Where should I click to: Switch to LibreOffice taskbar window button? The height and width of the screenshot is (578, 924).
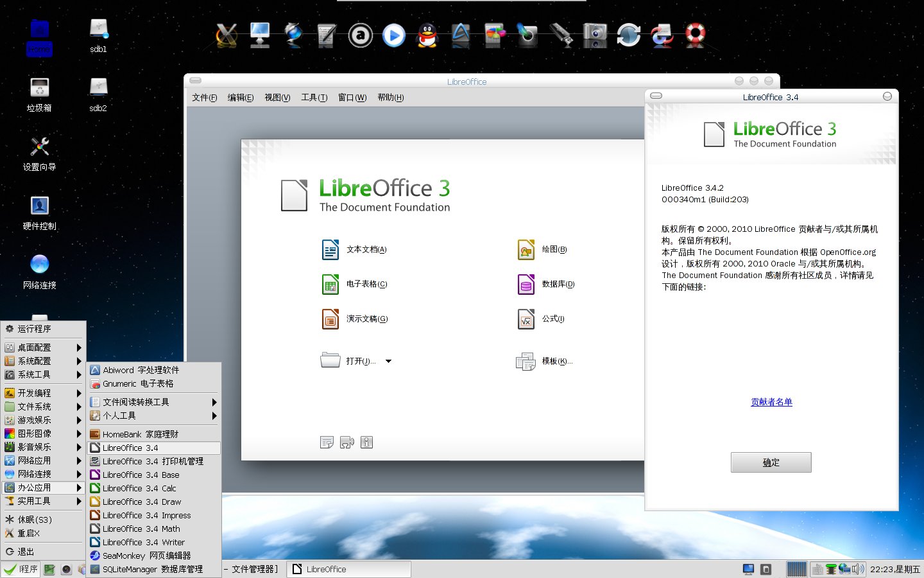pos(348,569)
